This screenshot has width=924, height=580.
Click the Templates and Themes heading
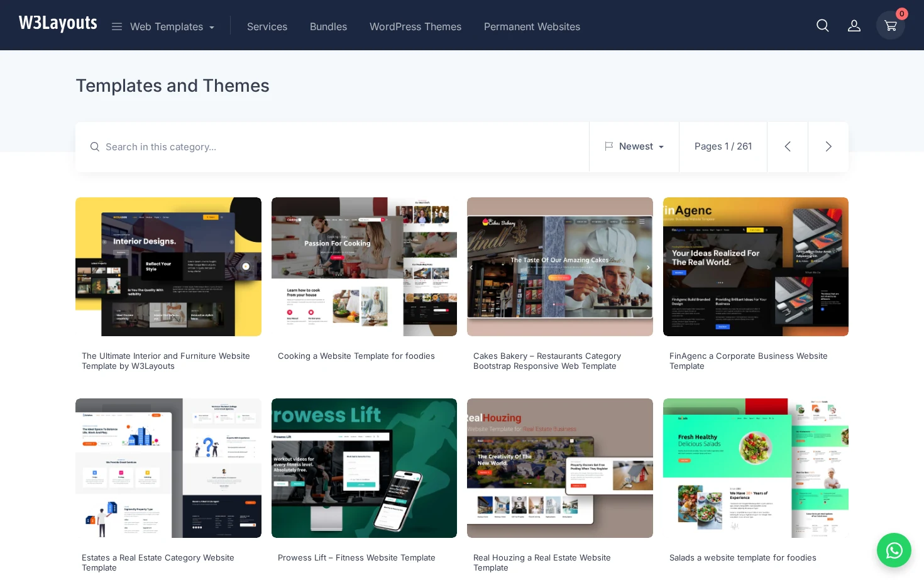pyautogui.click(x=173, y=85)
